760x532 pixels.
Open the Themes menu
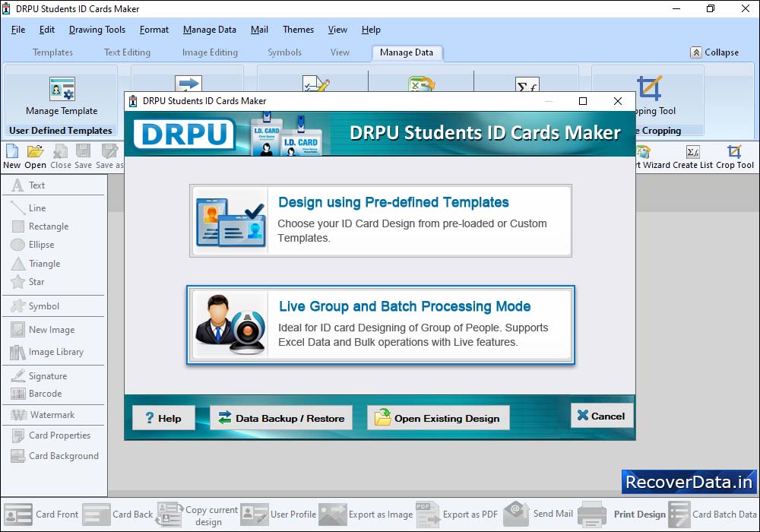(x=298, y=30)
